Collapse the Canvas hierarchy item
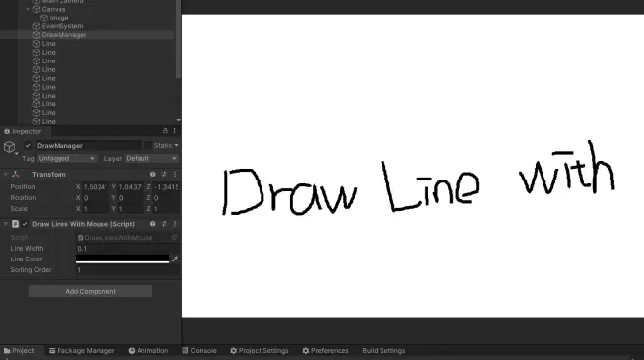This screenshot has width=644, height=360. click(28, 9)
